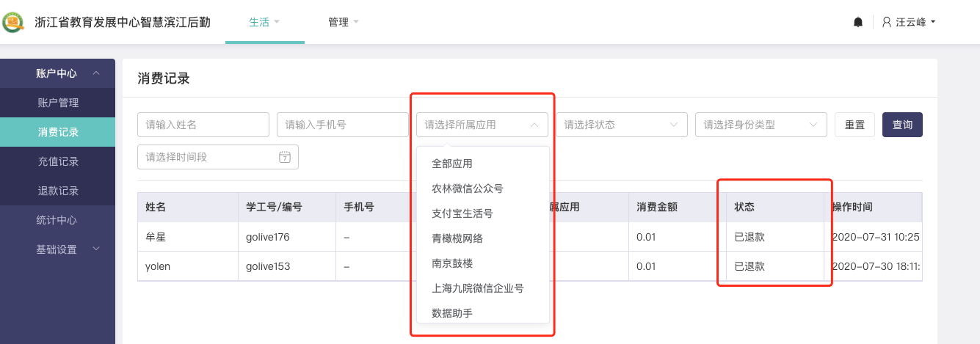980x344 pixels.
Task: Click the 查询 button
Action: tap(902, 125)
